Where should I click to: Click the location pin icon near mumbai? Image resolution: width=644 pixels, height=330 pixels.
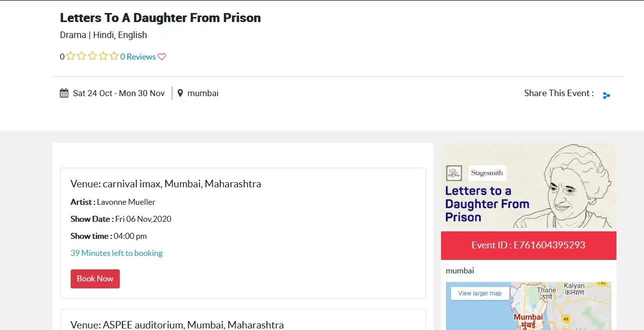point(180,93)
